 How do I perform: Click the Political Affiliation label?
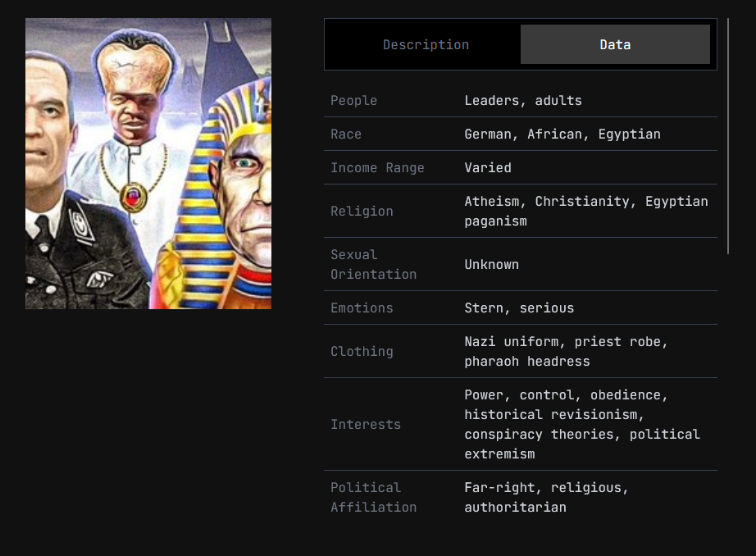[373, 498]
